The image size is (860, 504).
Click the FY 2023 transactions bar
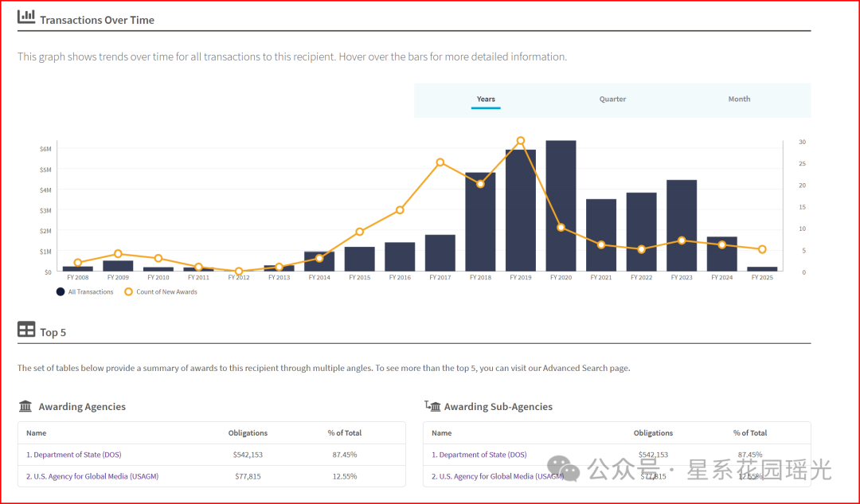pos(682,226)
